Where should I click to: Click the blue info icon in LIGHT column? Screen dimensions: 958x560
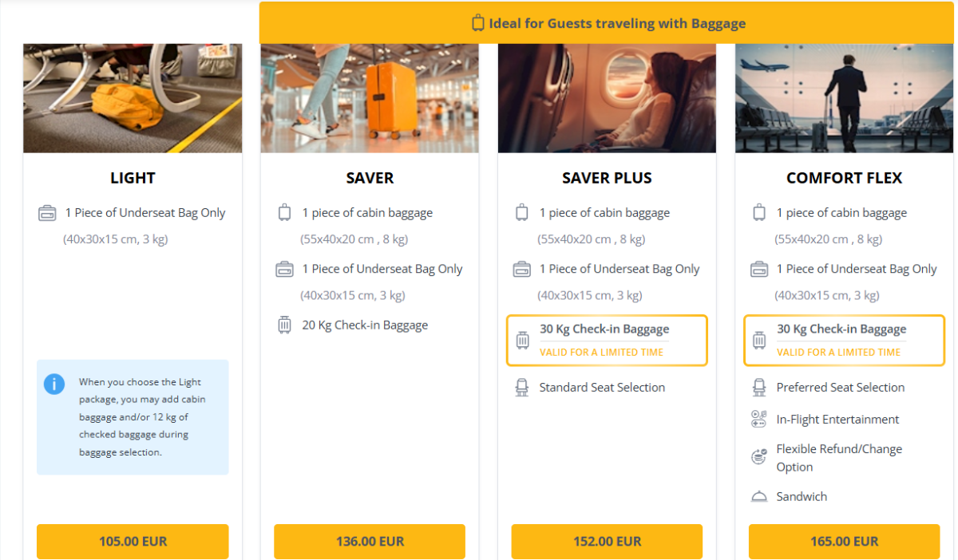[54, 384]
